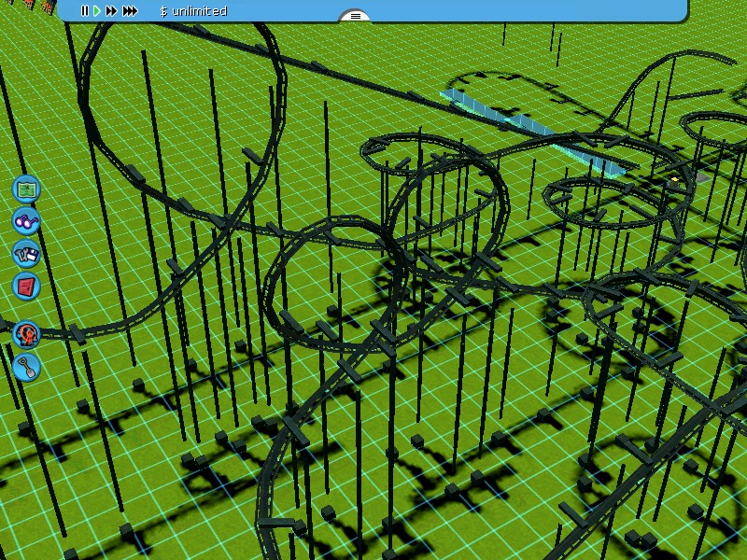Pause the game simulation

(x=84, y=11)
